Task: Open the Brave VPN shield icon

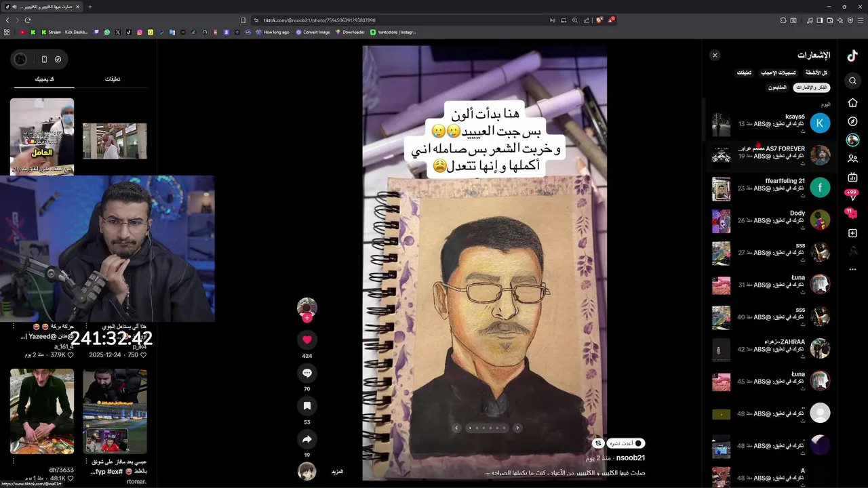Action: tap(850, 20)
